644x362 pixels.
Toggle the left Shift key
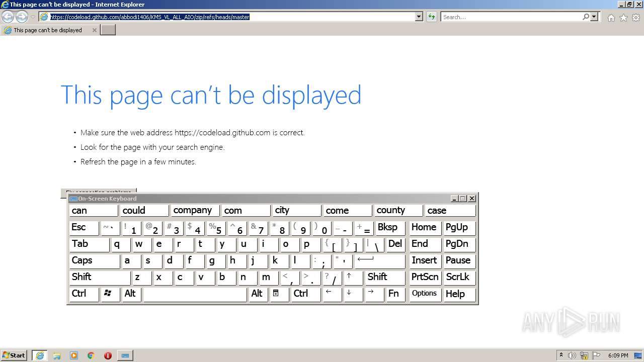tap(100, 278)
